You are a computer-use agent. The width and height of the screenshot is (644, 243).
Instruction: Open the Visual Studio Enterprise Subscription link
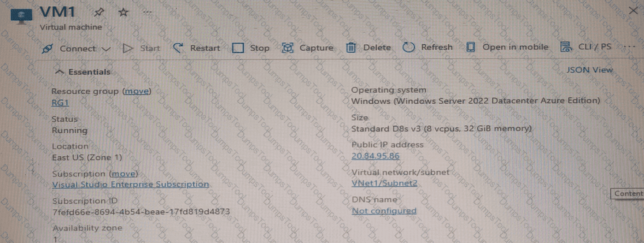pos(130,184)
